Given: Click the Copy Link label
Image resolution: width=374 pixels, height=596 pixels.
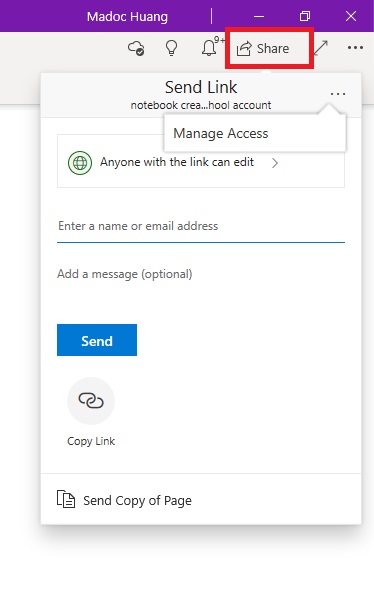Looking at the screenshot, I should (91, 441).
